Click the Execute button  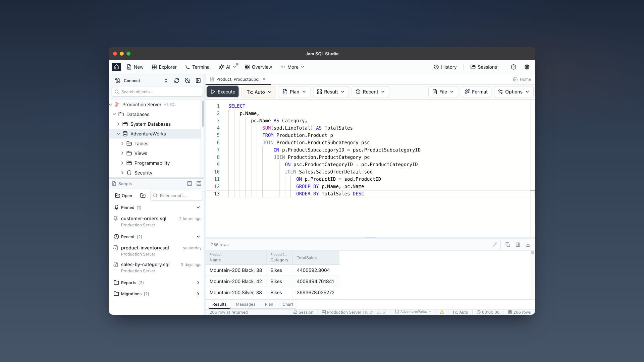(222, 92)
